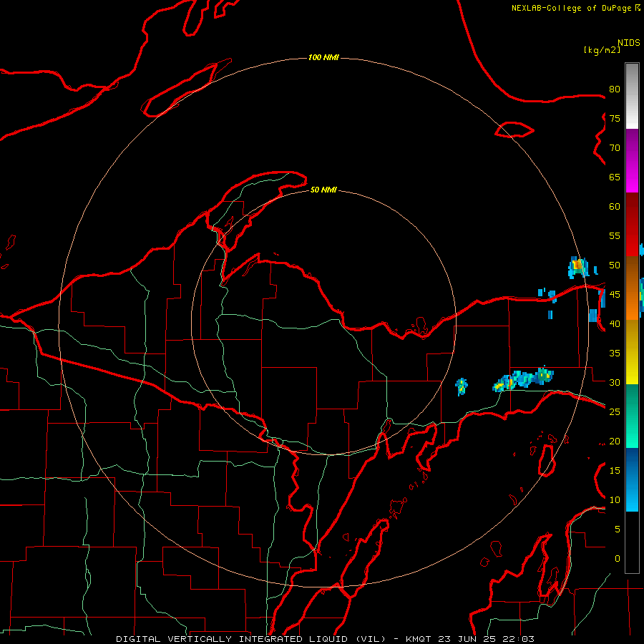Click the small isolated cell west of the storm cluster
Image resolution: width=644 pixels, height=644 pixels.
click(462, 386)
